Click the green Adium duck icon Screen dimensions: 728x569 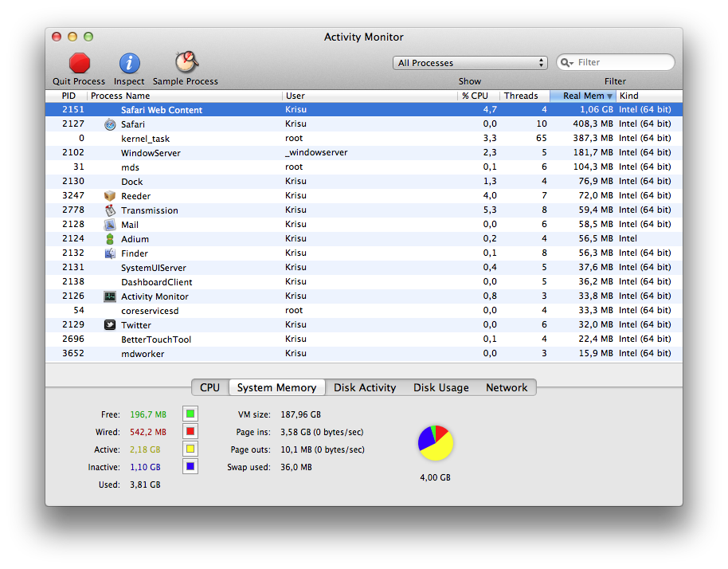pos(110,239)
